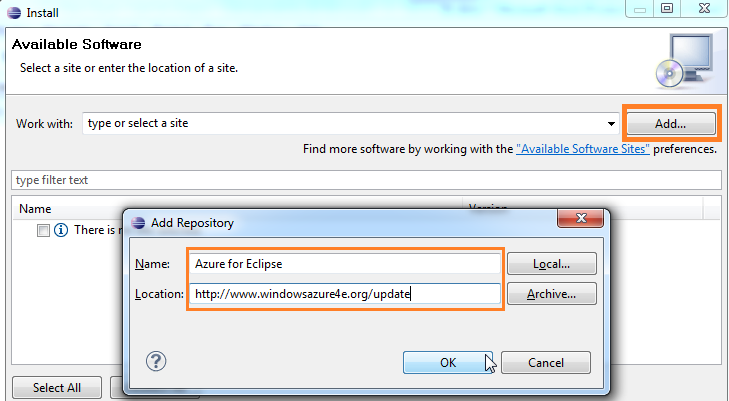Viewport: 729px width, 401px height.
Task: Click the Add... button beside Work with
Action: (670, 124)
